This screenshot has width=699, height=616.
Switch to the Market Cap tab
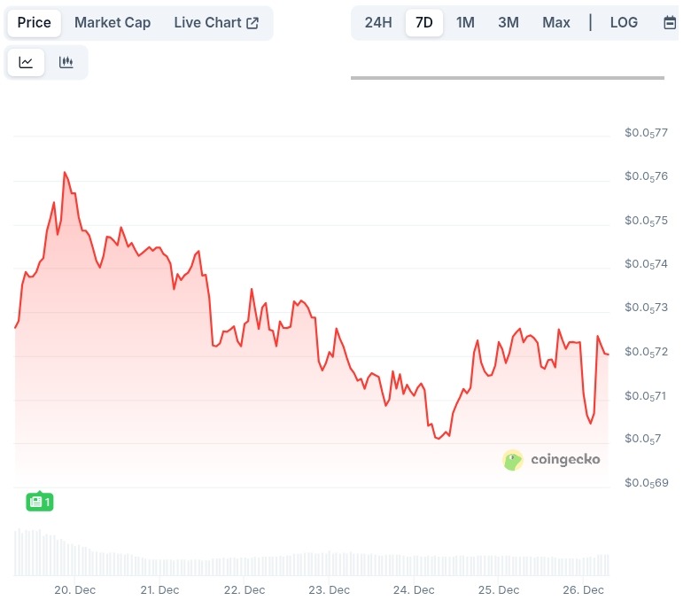click(x=113, y=23)
